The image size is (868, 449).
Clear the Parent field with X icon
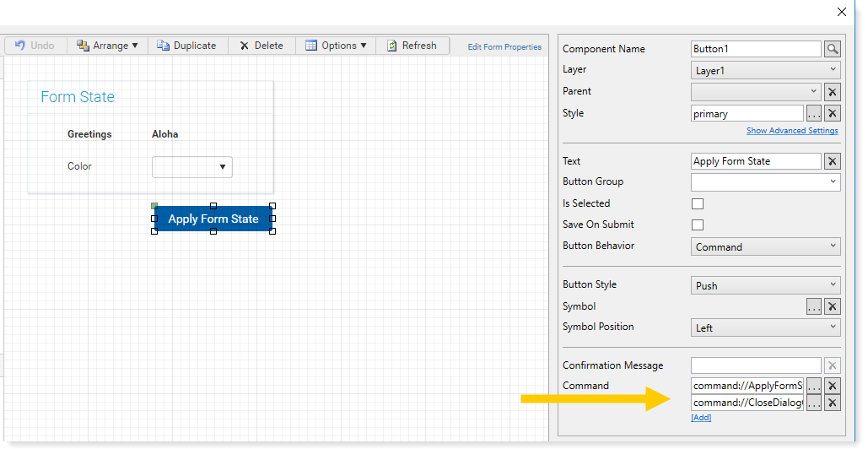[832, 92]
